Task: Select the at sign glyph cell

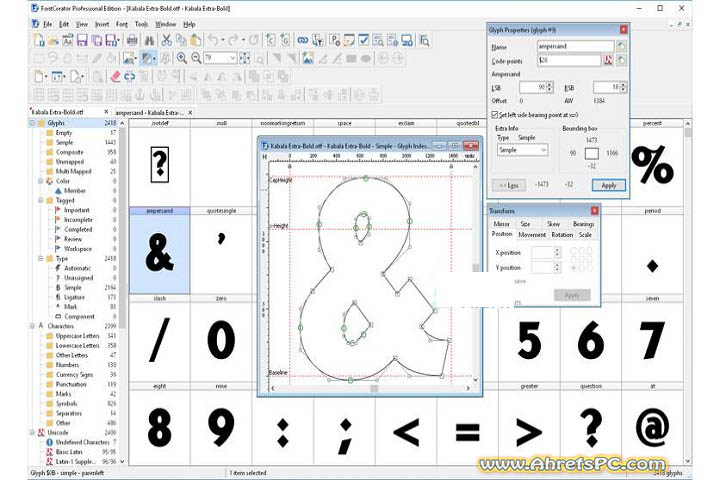Action: click(x=652, y=425)
